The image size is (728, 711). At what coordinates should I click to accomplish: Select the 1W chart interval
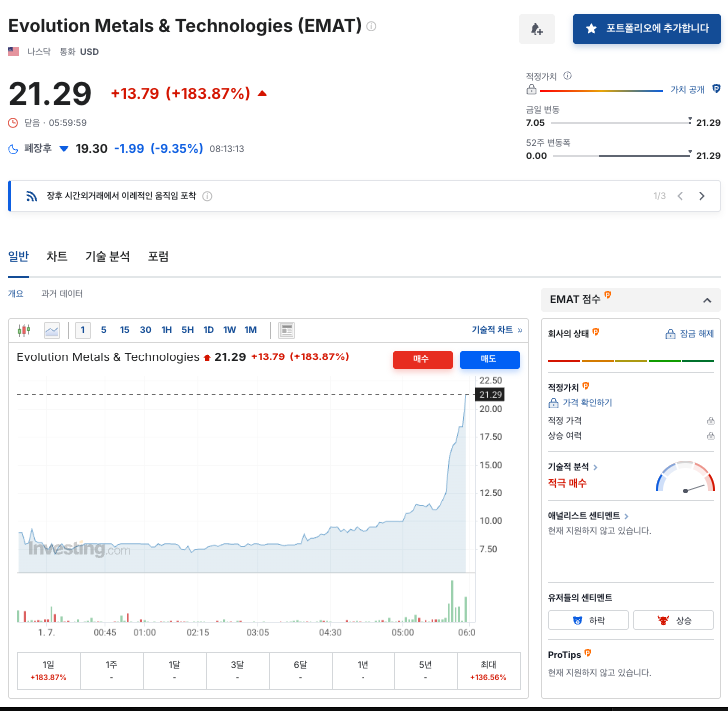(230, 330)
